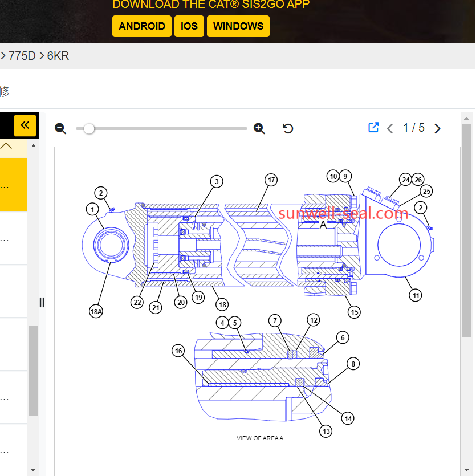Collapse the sidebar section using the up chevron

pos(6,147)
